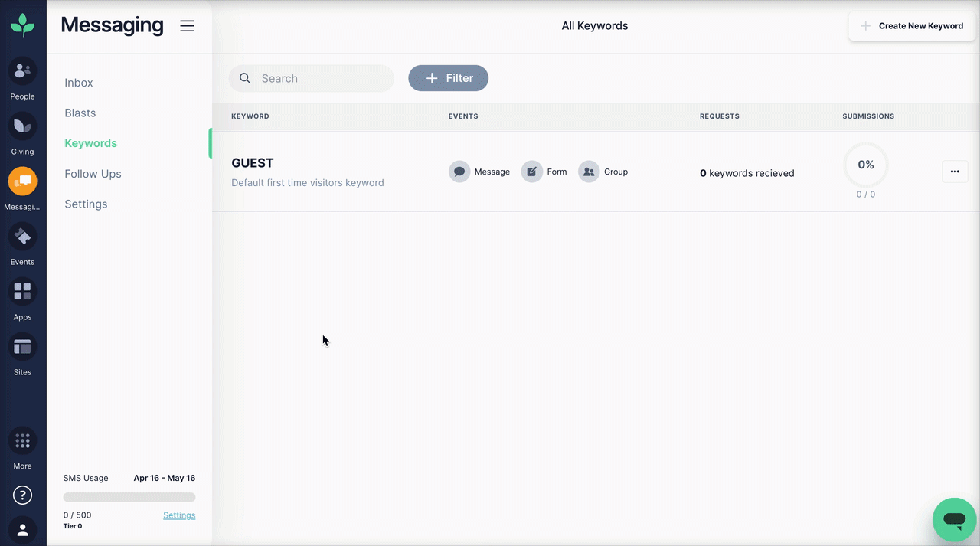
Task: Open the help question mark icon
Action: click(22, 495)
